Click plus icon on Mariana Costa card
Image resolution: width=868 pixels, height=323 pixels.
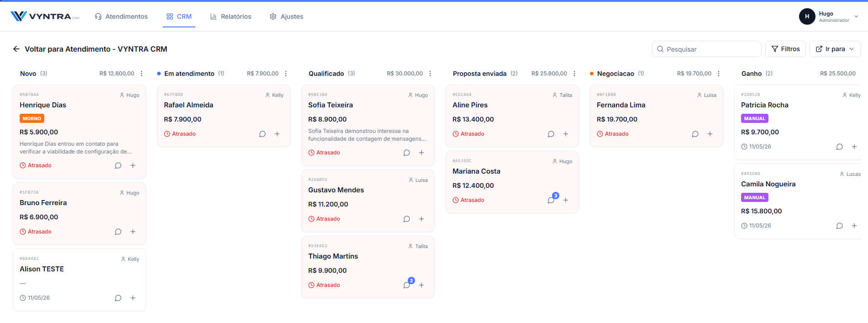point(566,200)
